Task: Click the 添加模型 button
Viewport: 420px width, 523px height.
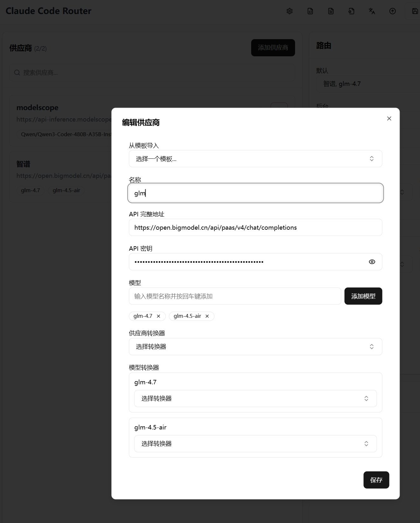Action: pyautogui.click(x=363, y=296)
